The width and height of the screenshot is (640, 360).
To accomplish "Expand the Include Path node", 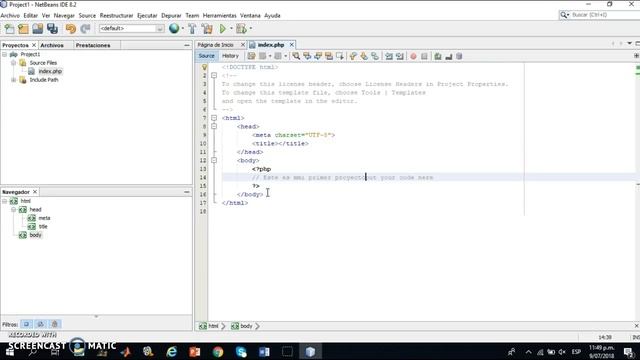I will tap(13, 80).
